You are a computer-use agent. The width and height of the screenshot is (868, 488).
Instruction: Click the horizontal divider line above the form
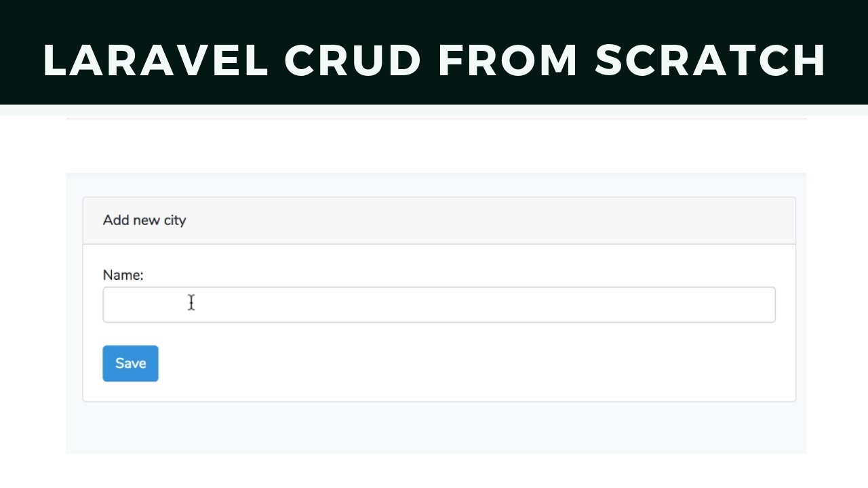point(434,119)
